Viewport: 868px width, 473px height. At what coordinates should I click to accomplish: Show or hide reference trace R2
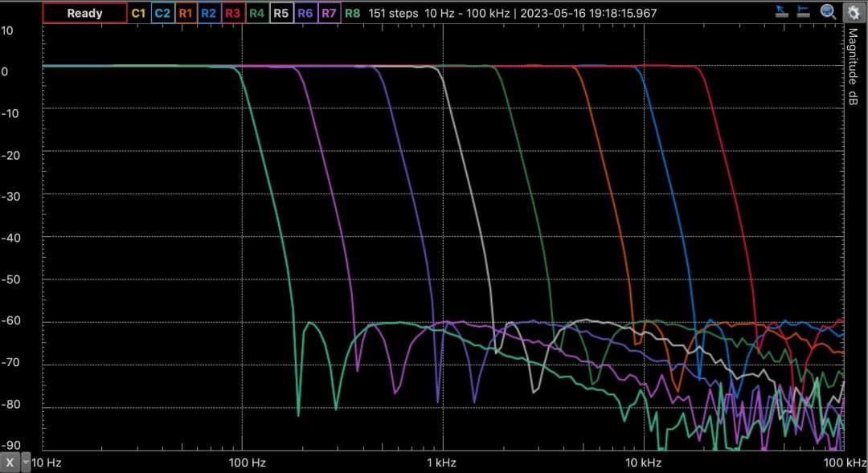click(209, 13)
